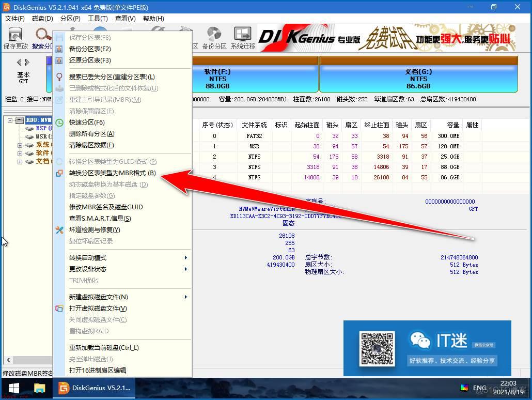
Task: Click the Search Partitions magnifier toolbar icon
Action: (43, 34)
